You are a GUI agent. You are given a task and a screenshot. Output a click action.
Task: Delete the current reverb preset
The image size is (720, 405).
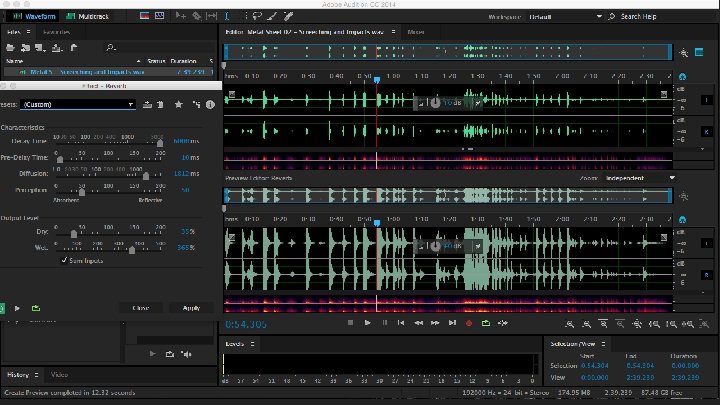coord(160,104)
